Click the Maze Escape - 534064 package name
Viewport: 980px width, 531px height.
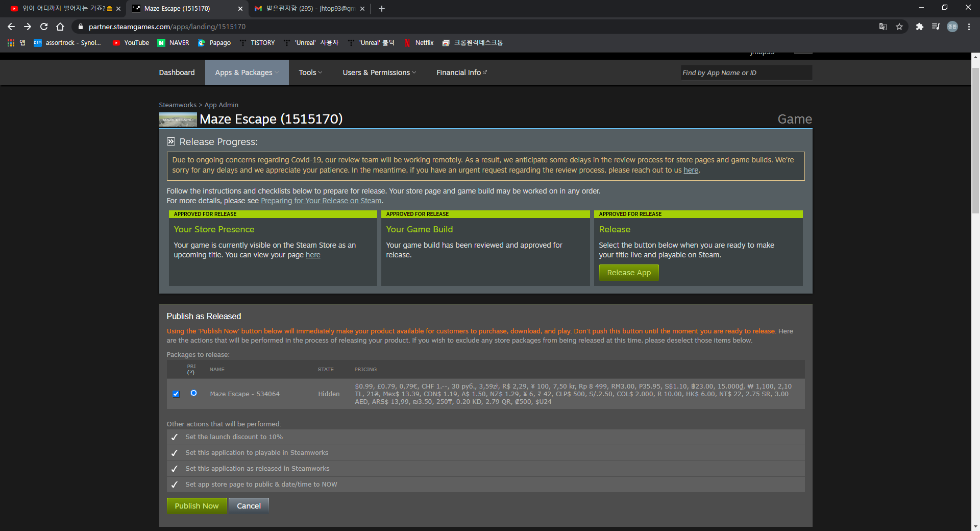point(244,394)
